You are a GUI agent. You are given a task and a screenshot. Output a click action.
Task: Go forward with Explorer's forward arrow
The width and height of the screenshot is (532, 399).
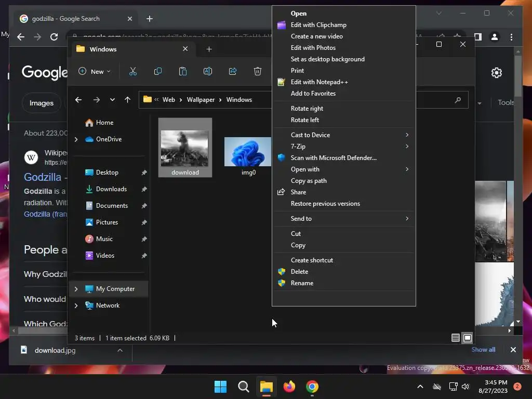pos(96,100)
